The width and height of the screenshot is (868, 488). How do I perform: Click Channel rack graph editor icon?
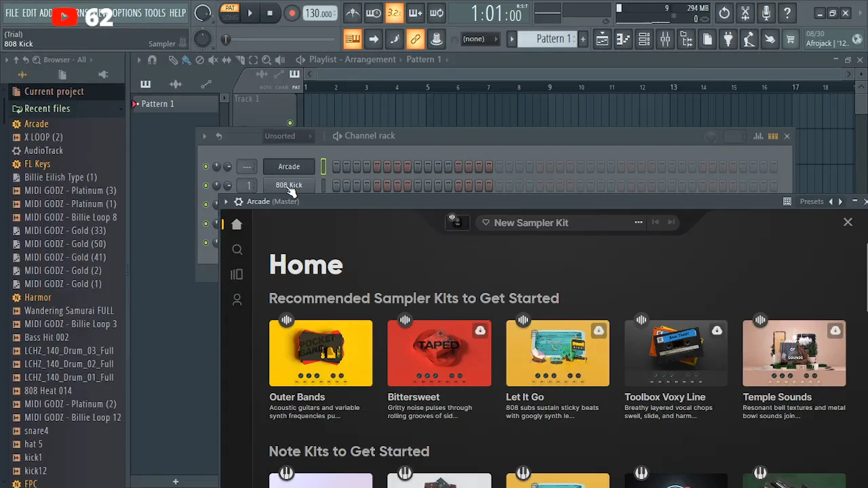point(759,136)
